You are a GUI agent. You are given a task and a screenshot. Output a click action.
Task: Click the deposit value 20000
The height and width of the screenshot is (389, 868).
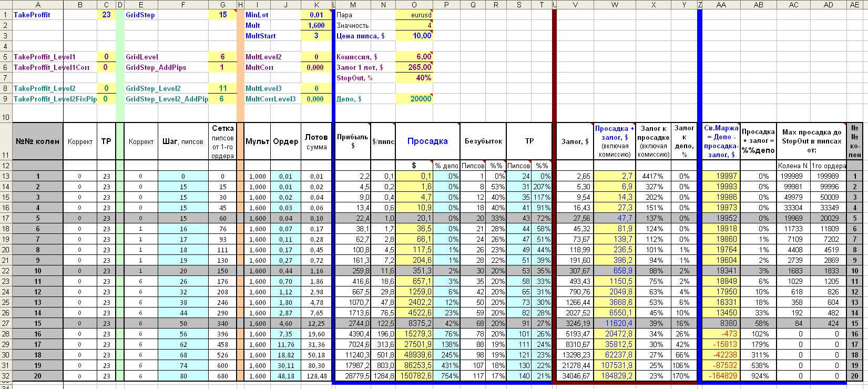414,99
